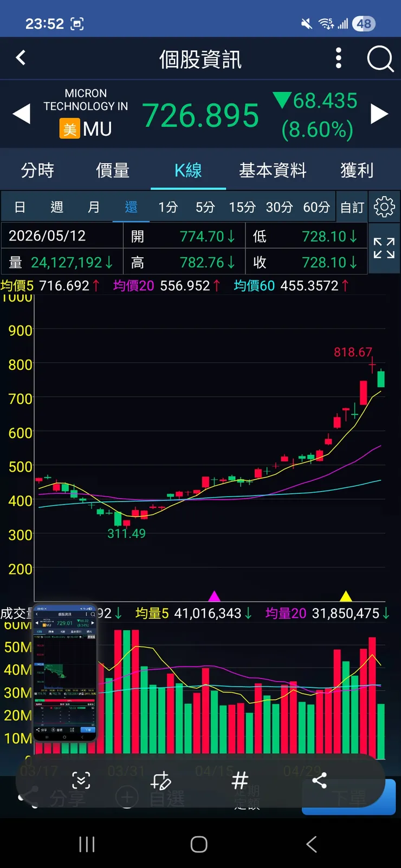Tap the high price 782.76 cell
The width and height of the screenshot is (401, 868).
tap(184, 262)
